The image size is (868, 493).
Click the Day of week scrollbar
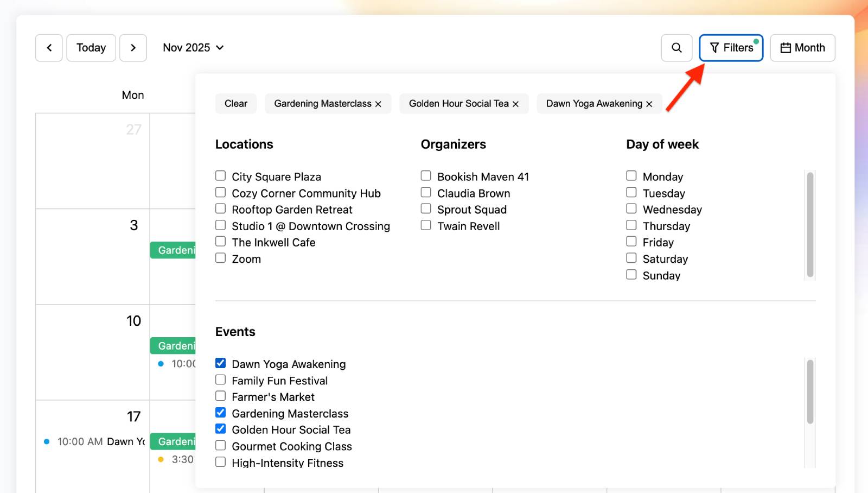[x=810, y=225]
